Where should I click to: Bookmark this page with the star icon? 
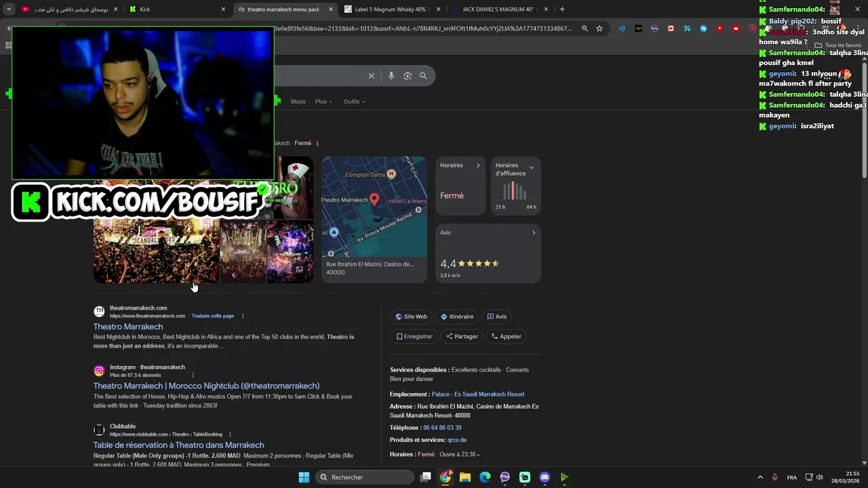[599, 28]
